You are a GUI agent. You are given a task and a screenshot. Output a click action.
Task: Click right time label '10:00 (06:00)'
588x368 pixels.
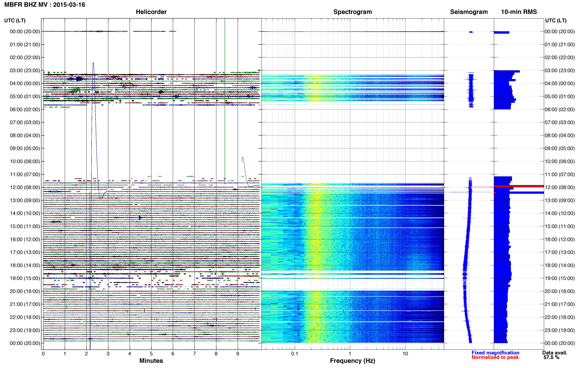coord(560,161)
